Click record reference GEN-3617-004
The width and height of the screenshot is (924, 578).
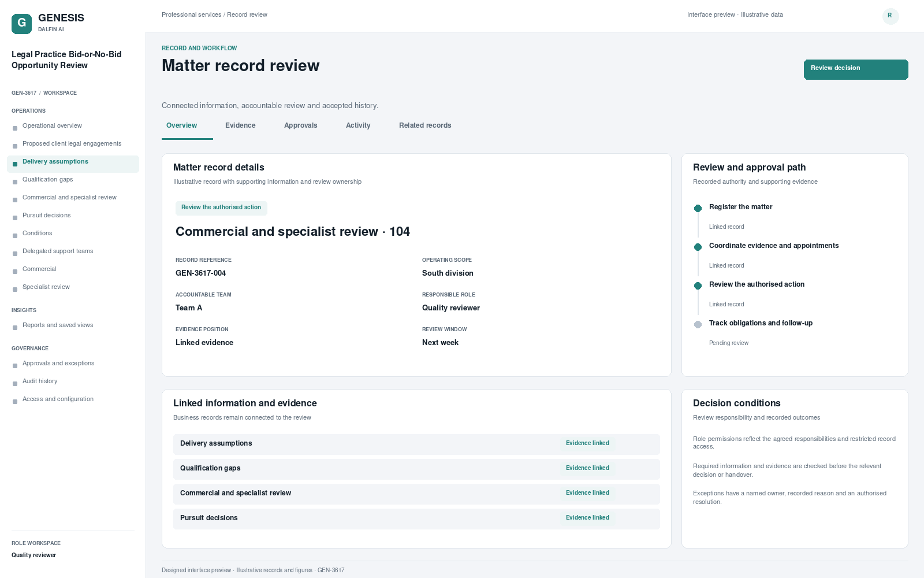pyautogui.click(x=200, y=273)
